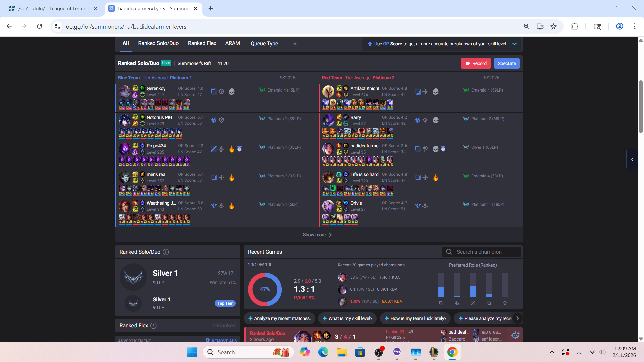Open the browser Extensions puzzle icon
The width and height of the screenshot is (644, 362).
coord(575,26)
